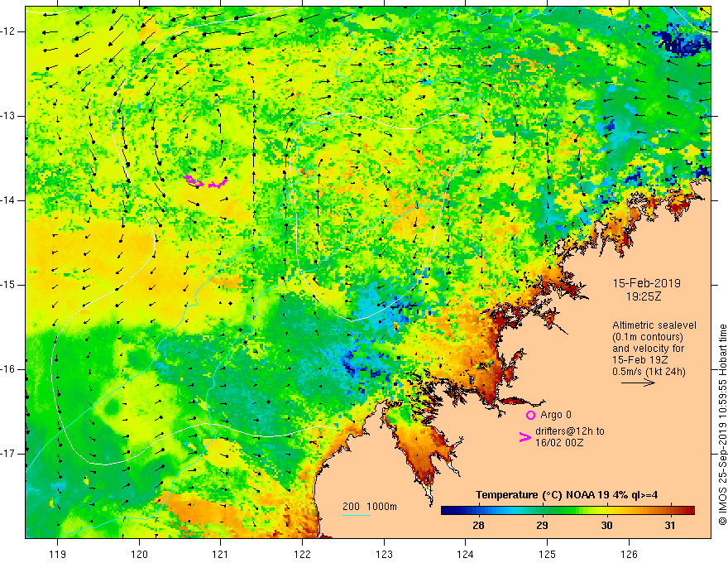728x563 pixels.
Task: Click the '(0.1m contours)' legend text
Action: (648, 337)
